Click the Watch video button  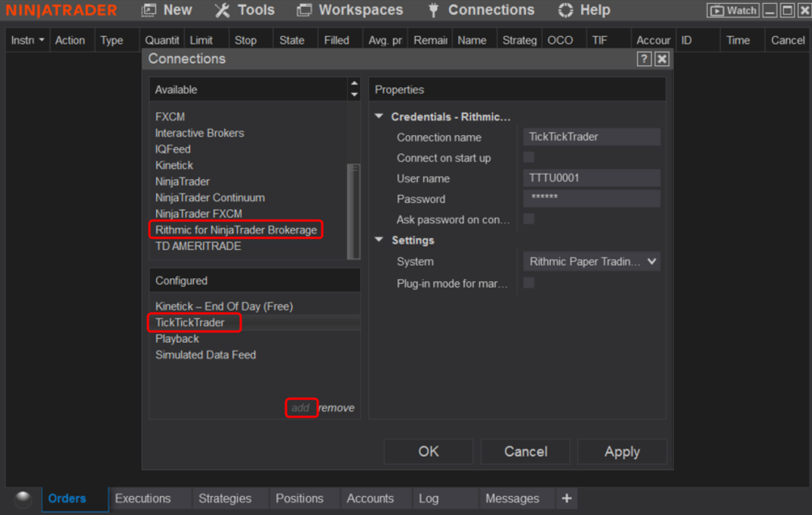tap(733, 11)
